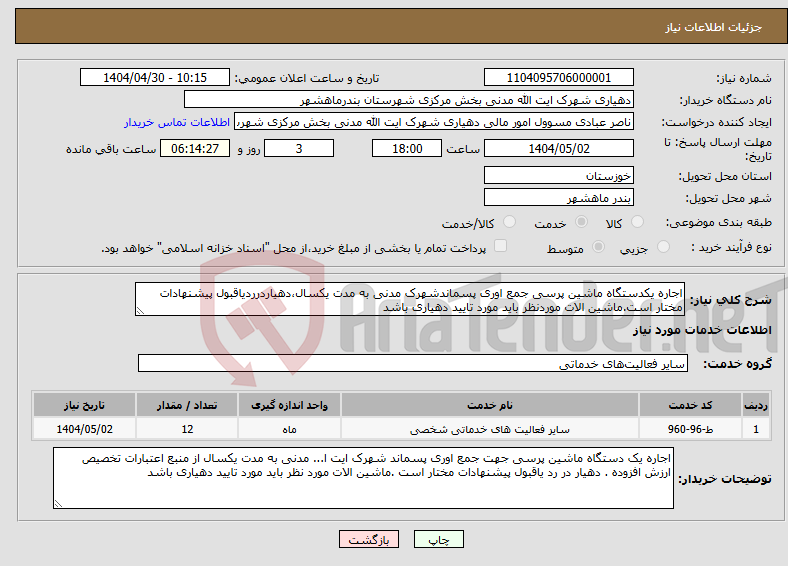This screenshot has width=788, height=566.
Task: Click the ایجاد کننده درخواست field
Action: click(x=434, y=122)
